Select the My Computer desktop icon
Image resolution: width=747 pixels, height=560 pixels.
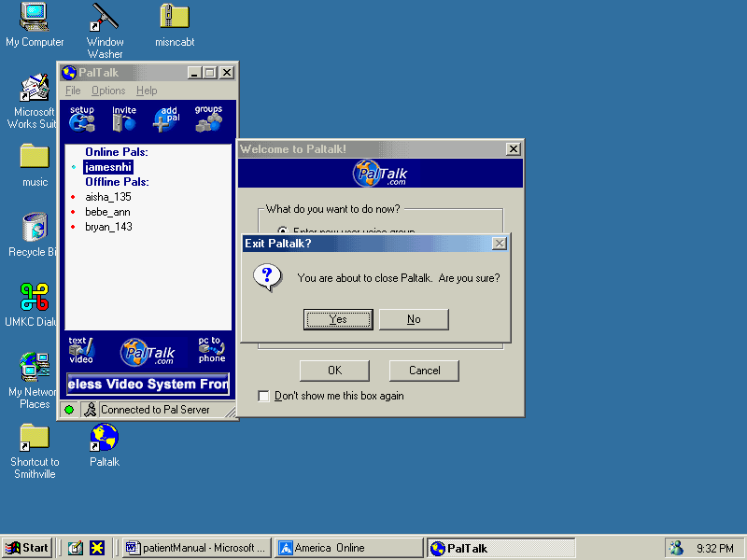[x=35, y=25]
